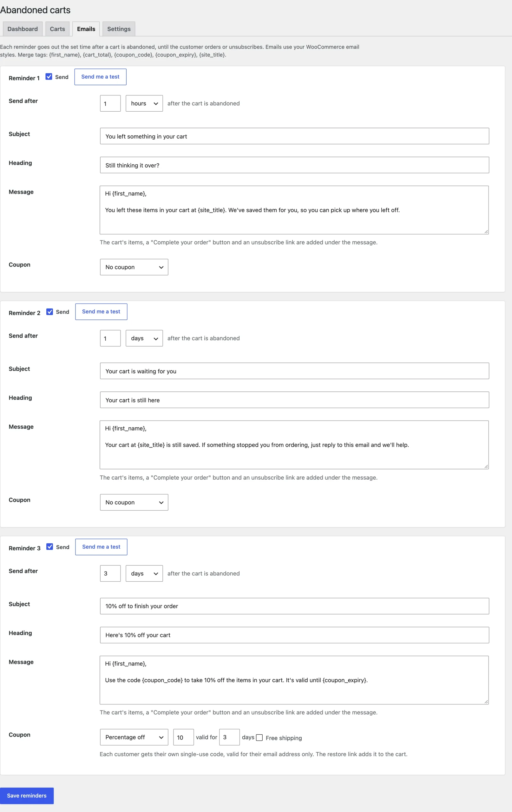512x812 pixels.
Task: Click Reminder 3 Send after number field
Action: 110,573
